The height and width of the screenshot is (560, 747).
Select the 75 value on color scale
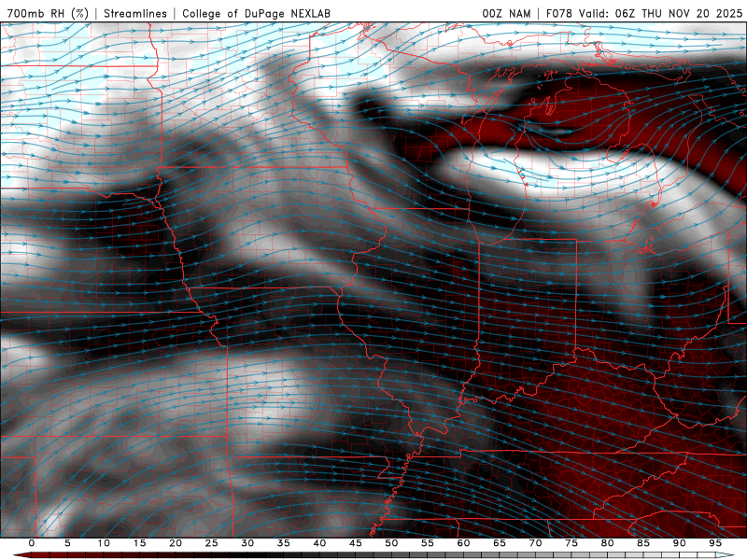pyautogui.click(x=571, y=543)
